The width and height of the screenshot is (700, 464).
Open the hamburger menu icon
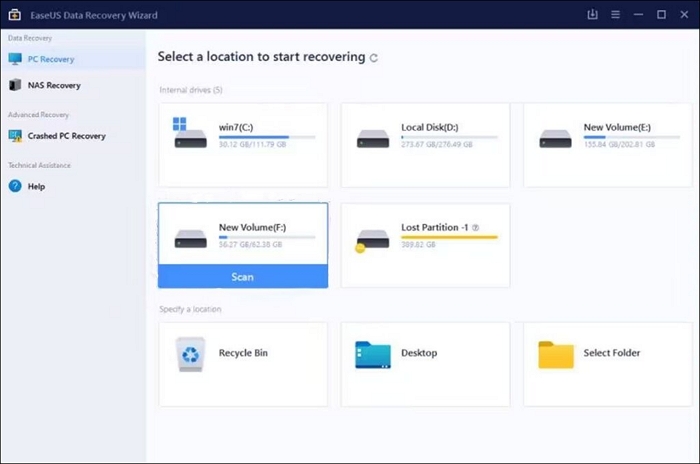tap(615, 15)
